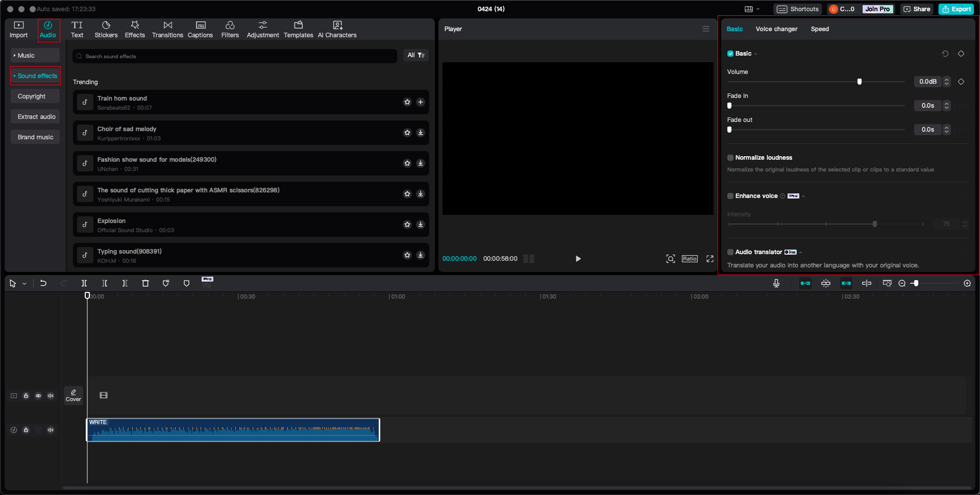Click the magnetic snap toggle in timeline toolbar
This screenshot has height=495, width=980.
(825, 283)
